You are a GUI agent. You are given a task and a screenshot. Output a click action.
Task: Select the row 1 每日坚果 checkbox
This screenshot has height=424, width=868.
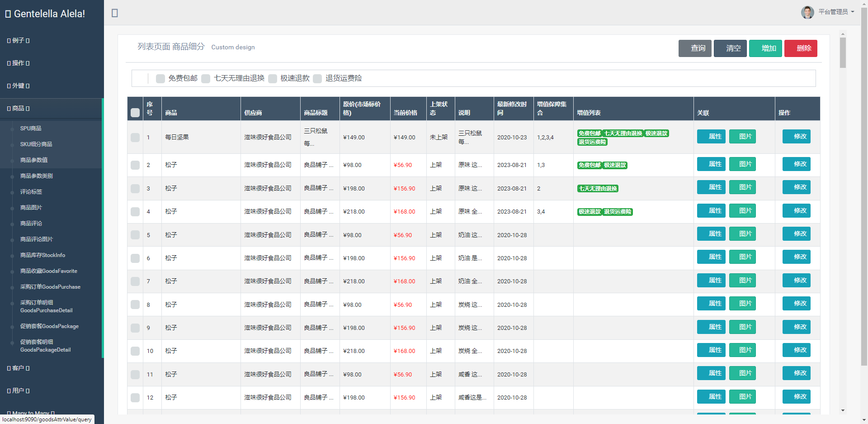point(135,137)
